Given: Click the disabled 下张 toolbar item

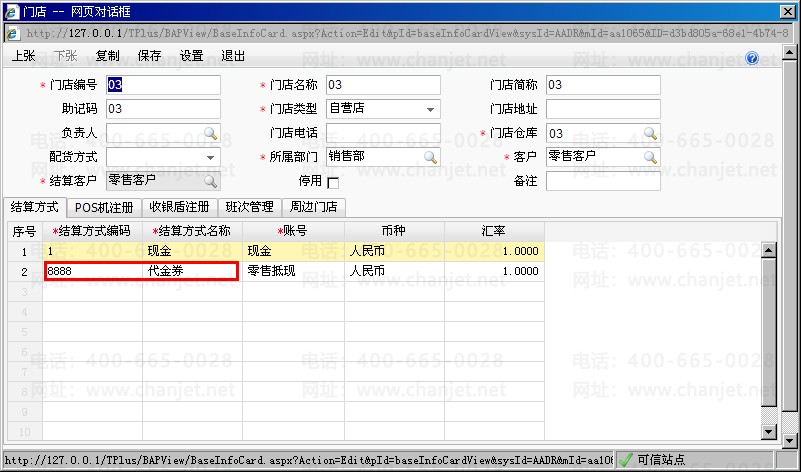Looking at the screenshot, I should [x=65, y=56].
